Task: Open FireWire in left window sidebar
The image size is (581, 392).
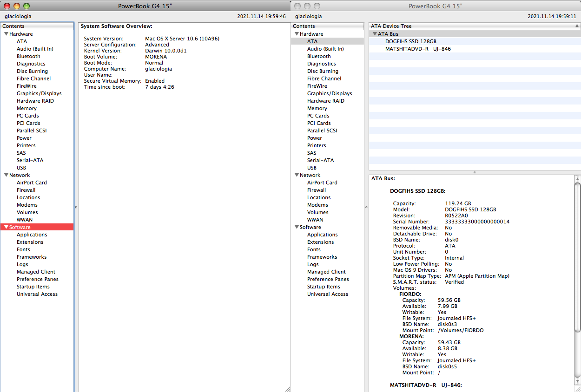Action: (x=26, y=86)
